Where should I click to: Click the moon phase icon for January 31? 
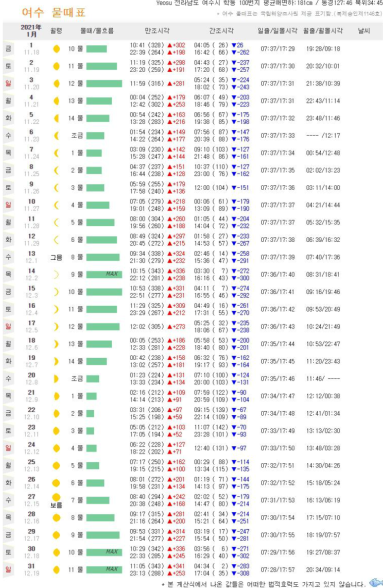56,570
